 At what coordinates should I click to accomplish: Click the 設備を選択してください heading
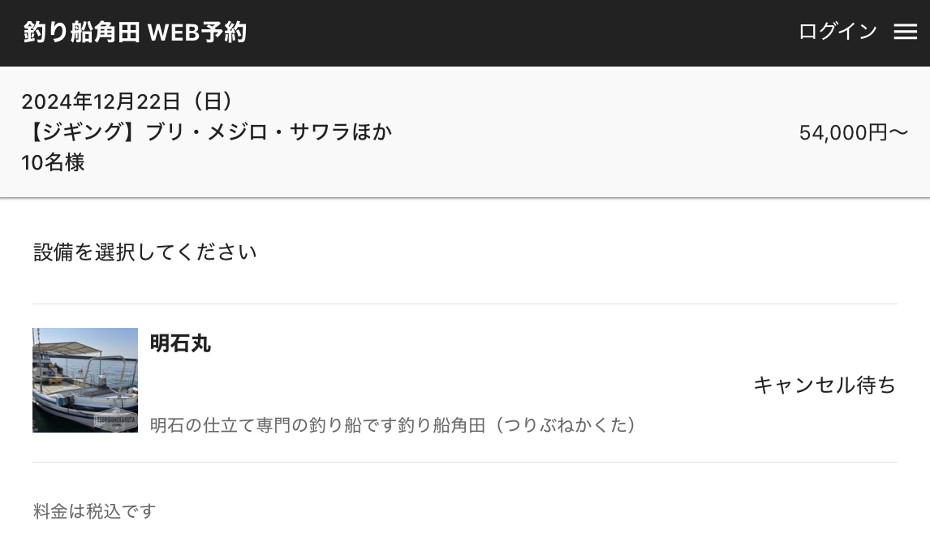(145, 252)
